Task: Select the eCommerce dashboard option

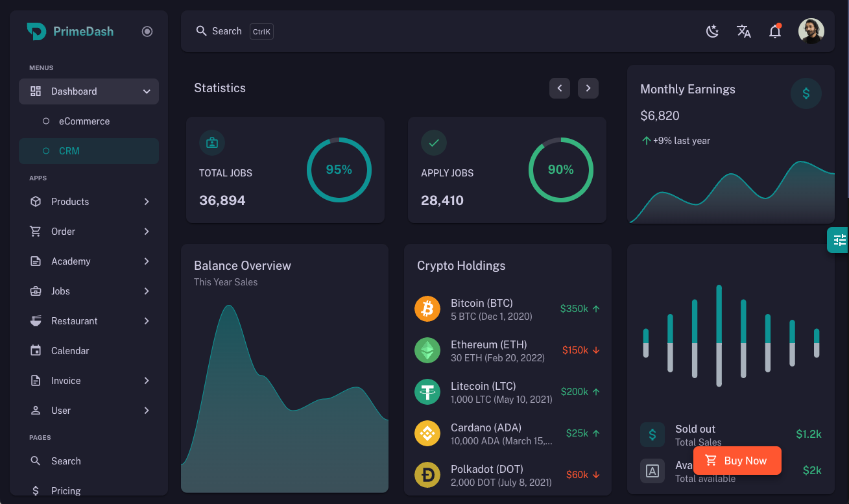Action: (x=84, y=121)
